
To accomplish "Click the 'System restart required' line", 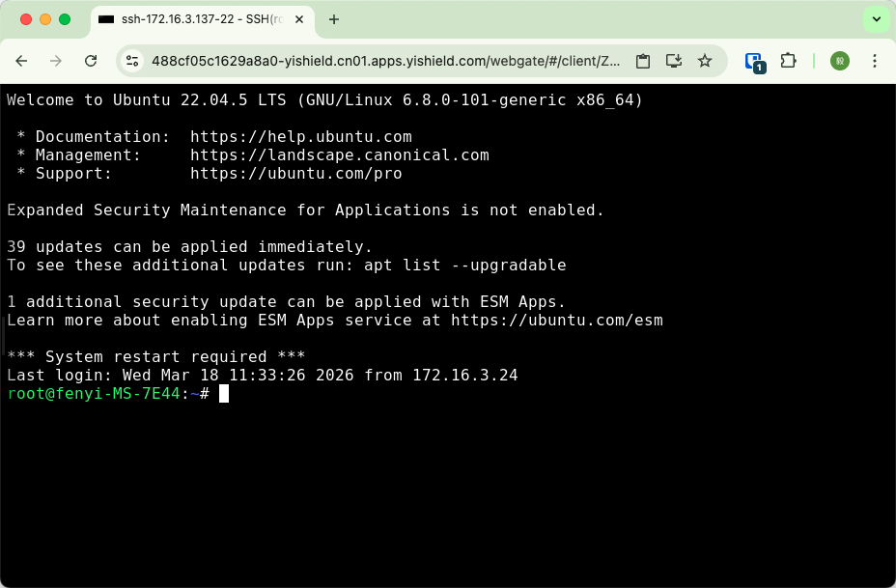I will coord(156,356).
